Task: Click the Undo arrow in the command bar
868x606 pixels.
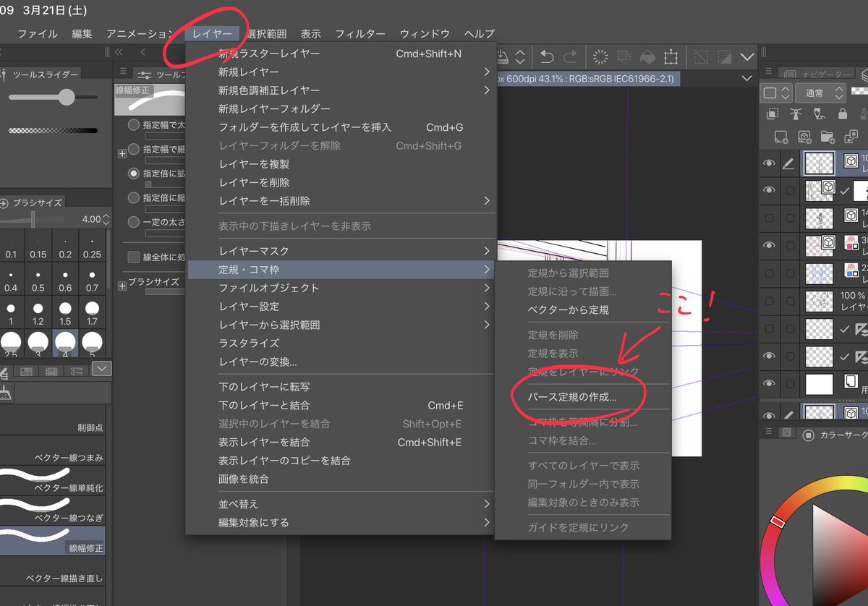Action: coord(548,56)
